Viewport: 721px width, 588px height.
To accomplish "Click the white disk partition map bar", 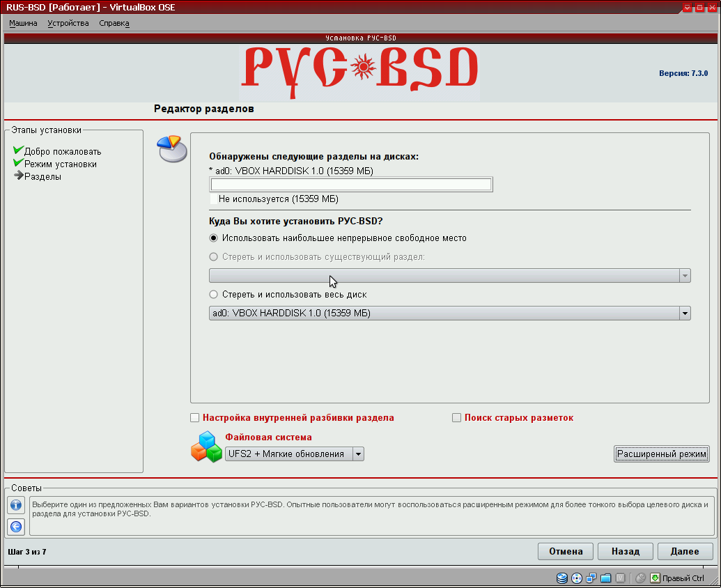I will pyautogui.click(x=351, y=185).
